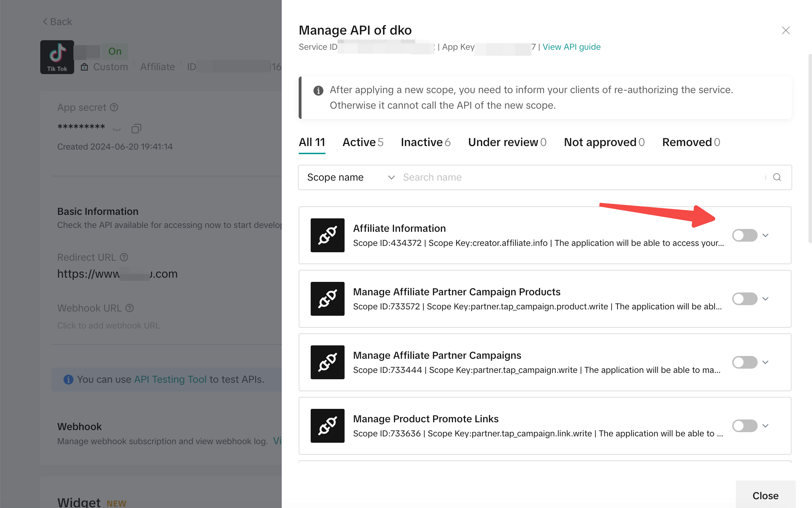Switch to the Inactive tab
This screenshot has height=508, width=812.
point(425,142)
